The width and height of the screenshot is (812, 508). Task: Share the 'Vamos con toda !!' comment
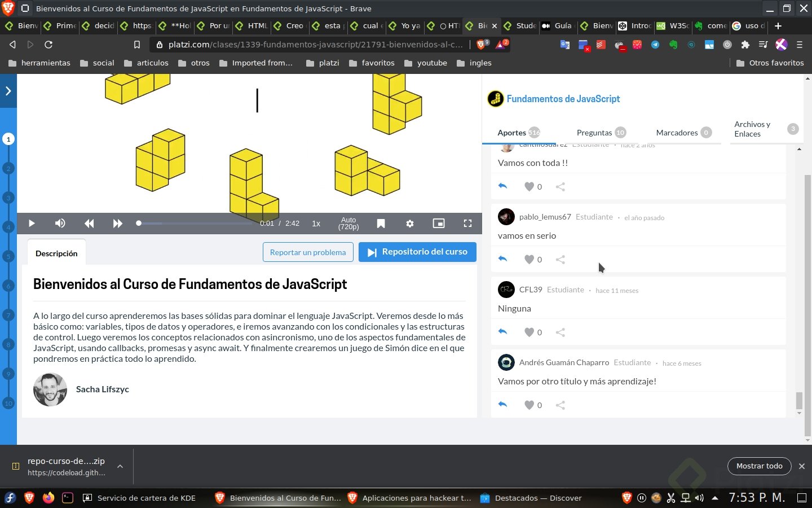click(561, 187)
